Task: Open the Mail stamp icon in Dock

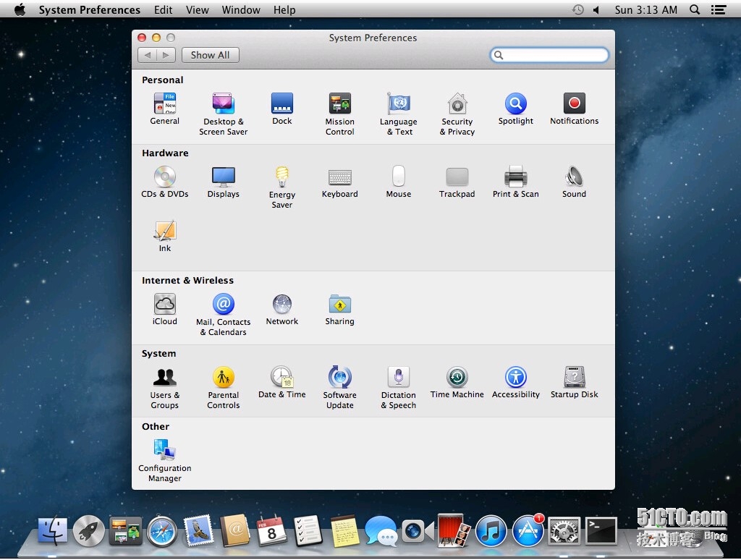Action: click(x=199, y=531)
